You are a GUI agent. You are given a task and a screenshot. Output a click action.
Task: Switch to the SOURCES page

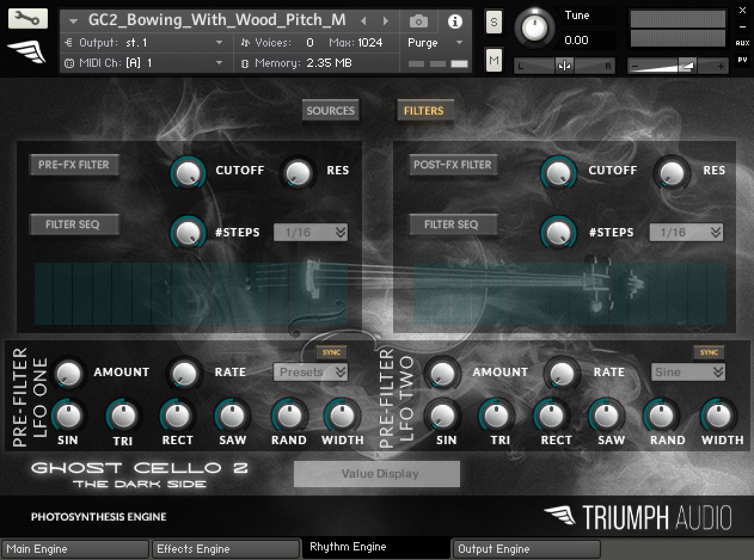coord(330,110)
